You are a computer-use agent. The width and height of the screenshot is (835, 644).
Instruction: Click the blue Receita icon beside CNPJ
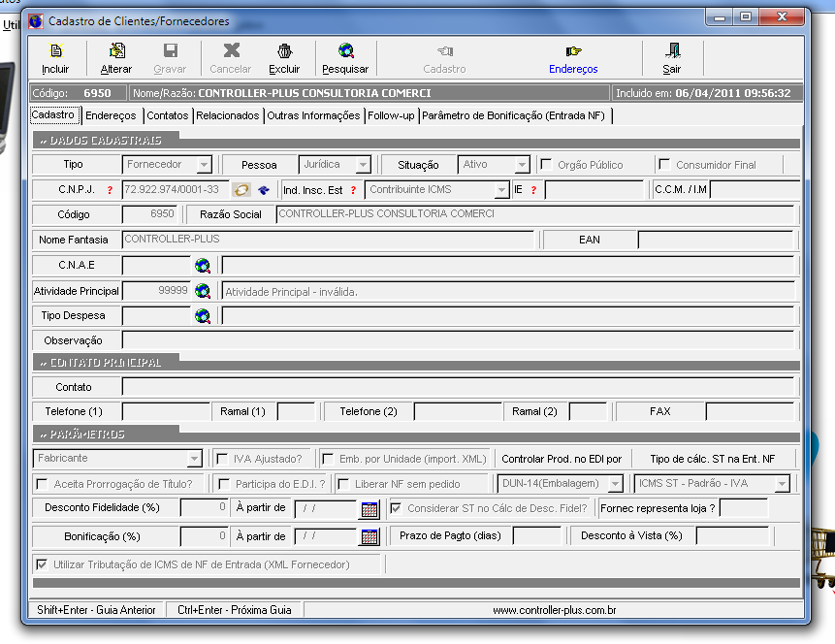pyautogui.click(x=264, y=190)
